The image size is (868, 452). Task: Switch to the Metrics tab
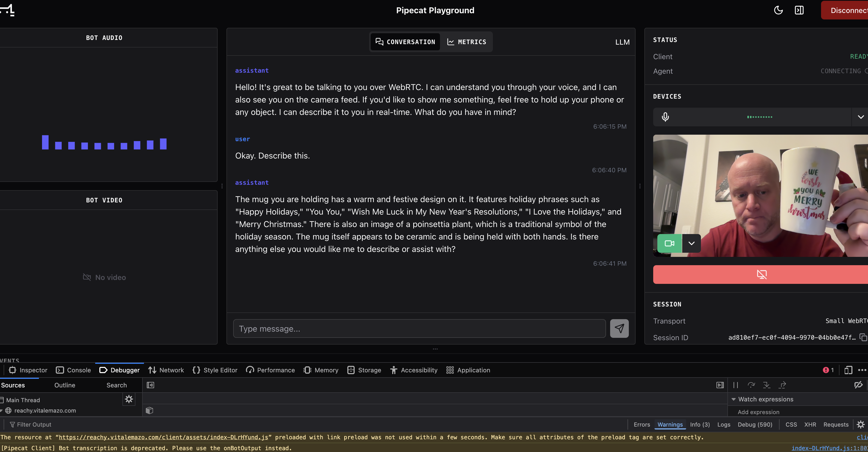click(x=467, y=42)
